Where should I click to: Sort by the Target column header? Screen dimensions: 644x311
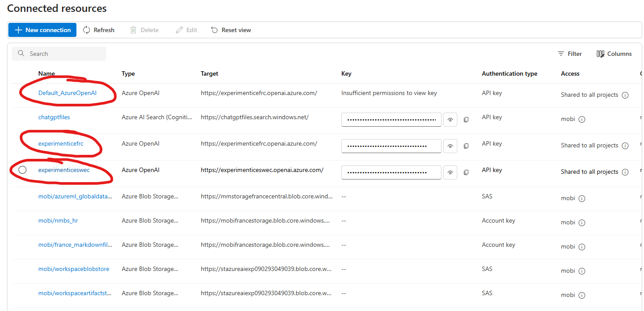(x=210, y=73)
